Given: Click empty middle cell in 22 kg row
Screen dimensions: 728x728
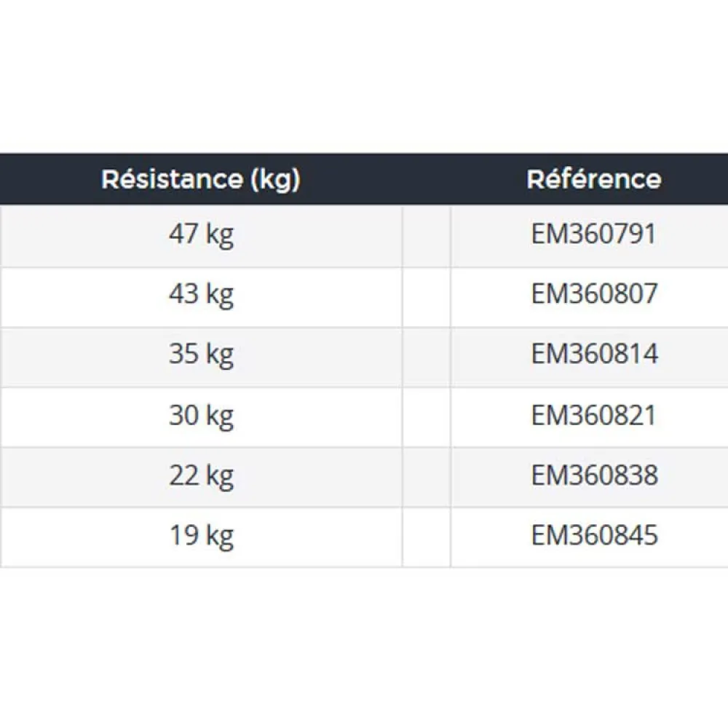Looking at the screenshot, I should 426,478.
